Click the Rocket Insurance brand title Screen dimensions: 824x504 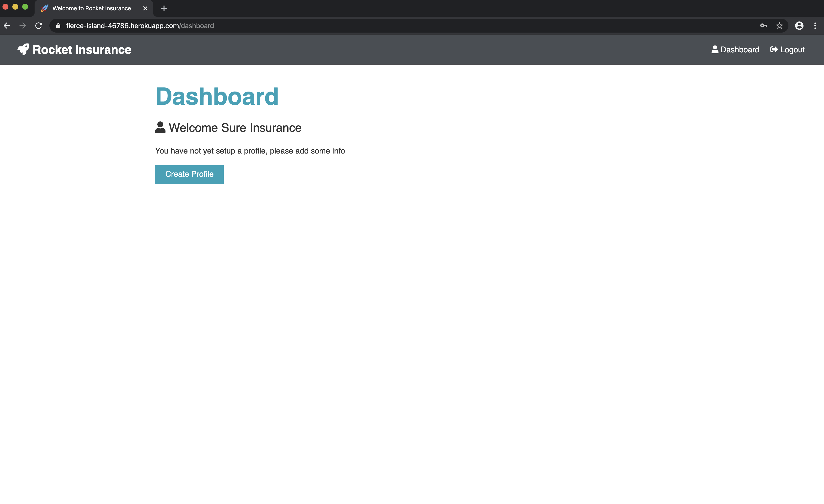pyautogui.click(x=82, y=50)
